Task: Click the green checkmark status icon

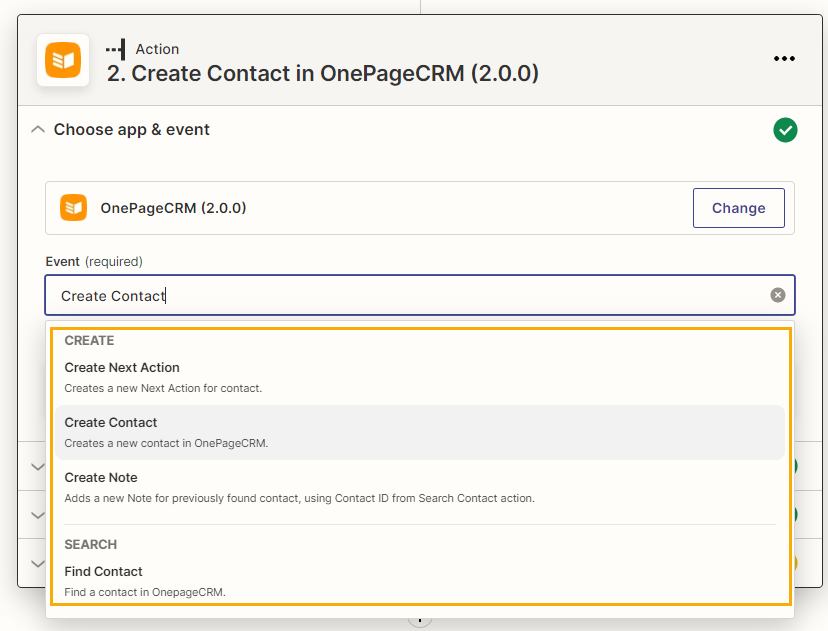Action: [785, 130]
